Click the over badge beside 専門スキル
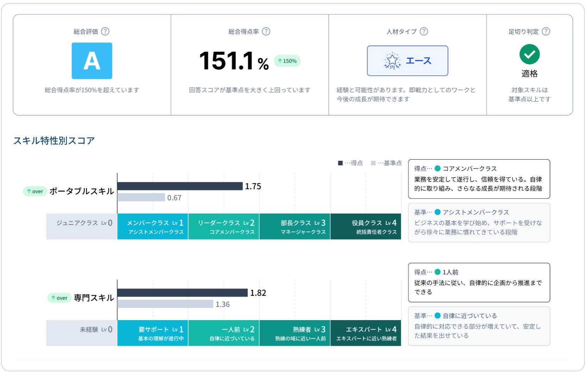The image size is (588, 375). (x=59, y=298)
